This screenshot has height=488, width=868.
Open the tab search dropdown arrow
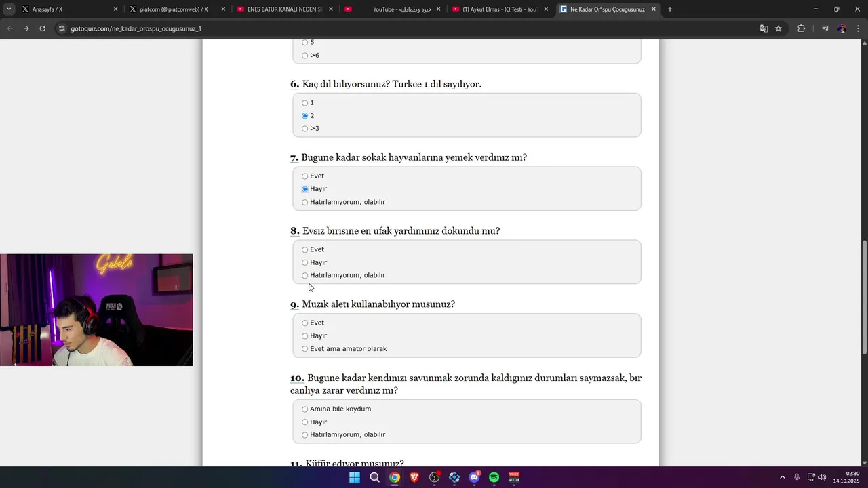tap(9, 9)
